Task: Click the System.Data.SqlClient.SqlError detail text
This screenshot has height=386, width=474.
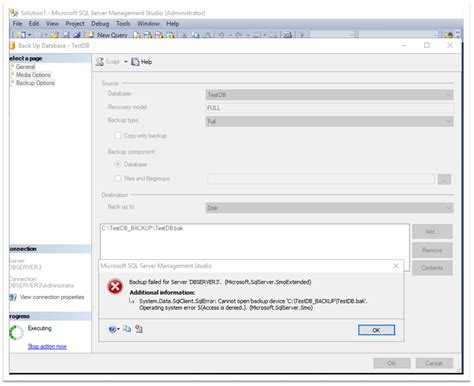Action: (253, 304)
